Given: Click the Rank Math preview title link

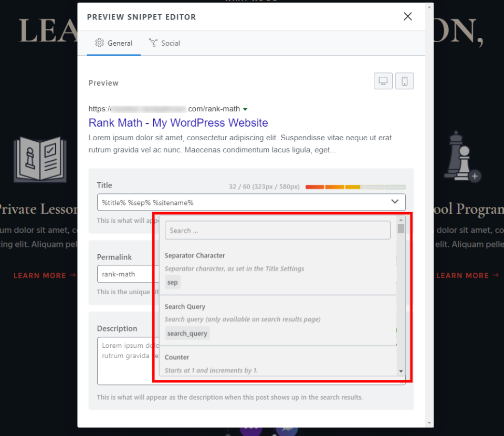Looking at the screenshot, I should [x=178, y=122].
